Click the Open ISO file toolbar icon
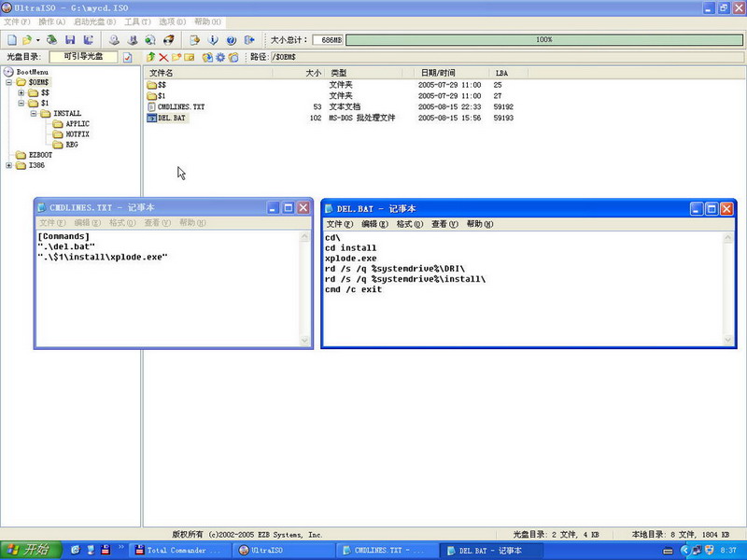 click(x=27, y=40)
